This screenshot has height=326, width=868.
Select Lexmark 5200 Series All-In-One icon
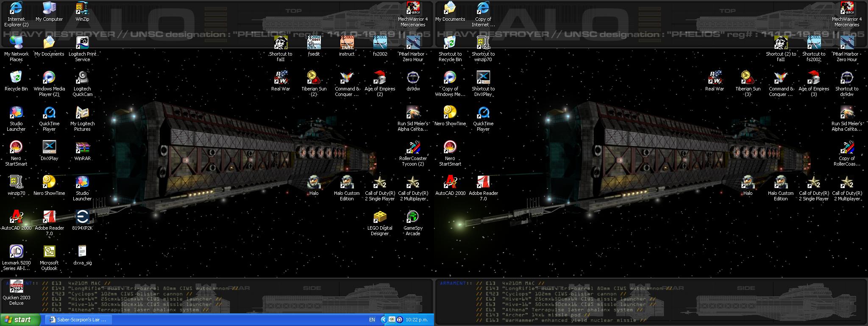pyautogui.click(x=16, y=258)
